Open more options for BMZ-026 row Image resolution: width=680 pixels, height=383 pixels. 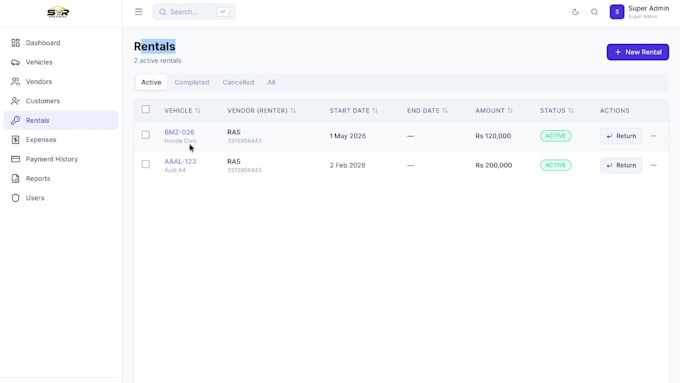pyautogui.click(x=653, y=136)
